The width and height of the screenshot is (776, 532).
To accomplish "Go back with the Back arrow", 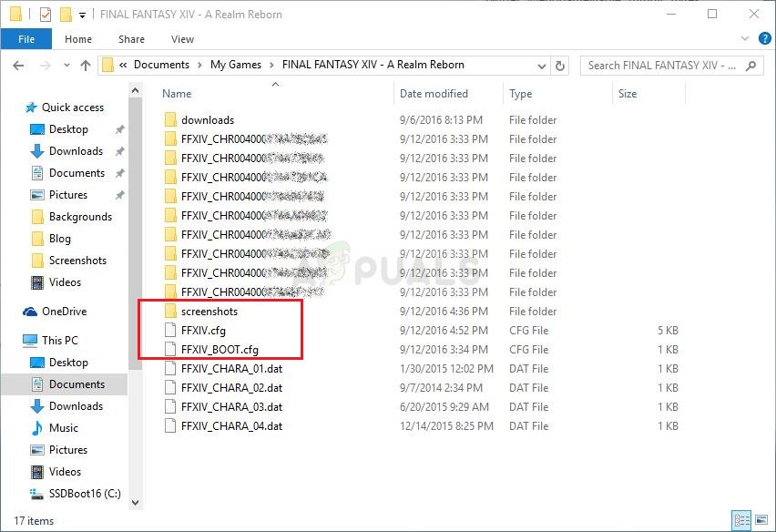I will pos(18,66).
